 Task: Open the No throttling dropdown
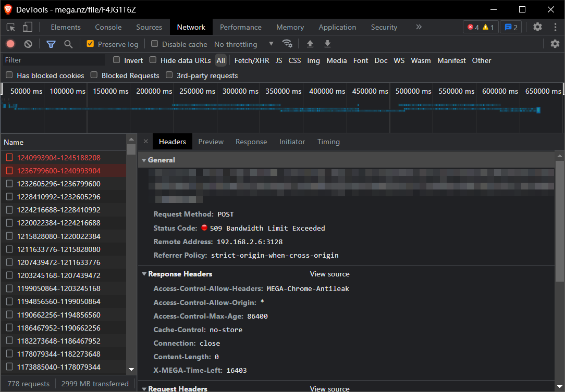pyautogui.click(x=243, y=44)
